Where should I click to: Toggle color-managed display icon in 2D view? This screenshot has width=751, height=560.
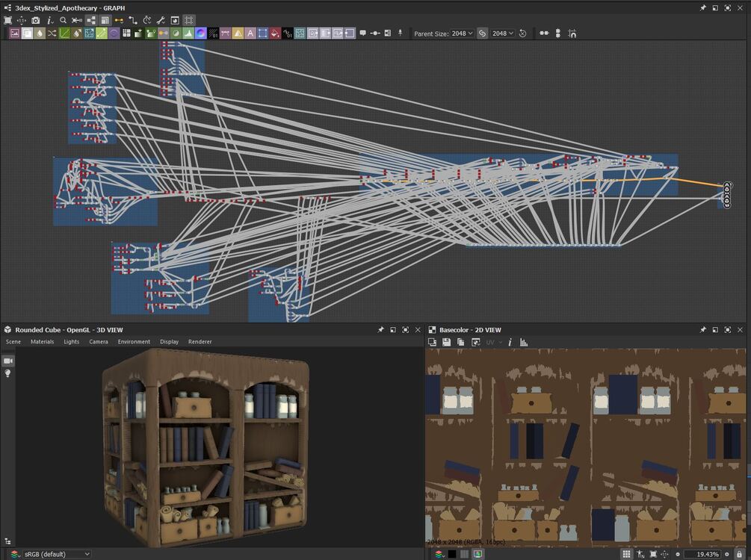tap(478, 554)
